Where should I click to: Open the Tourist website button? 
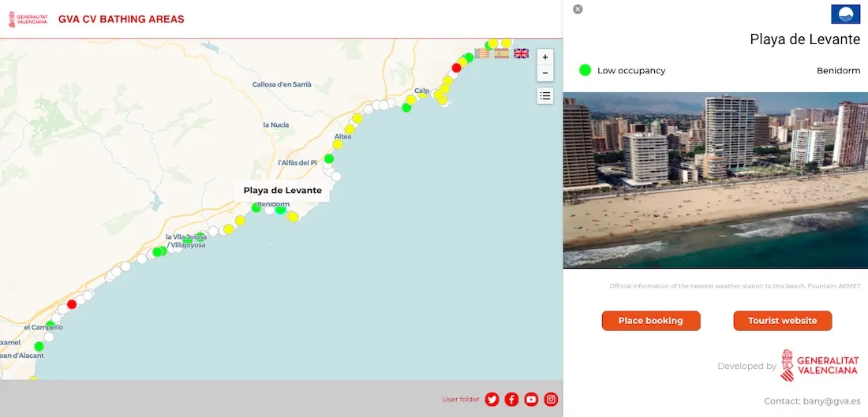click(x=782, y=321)
